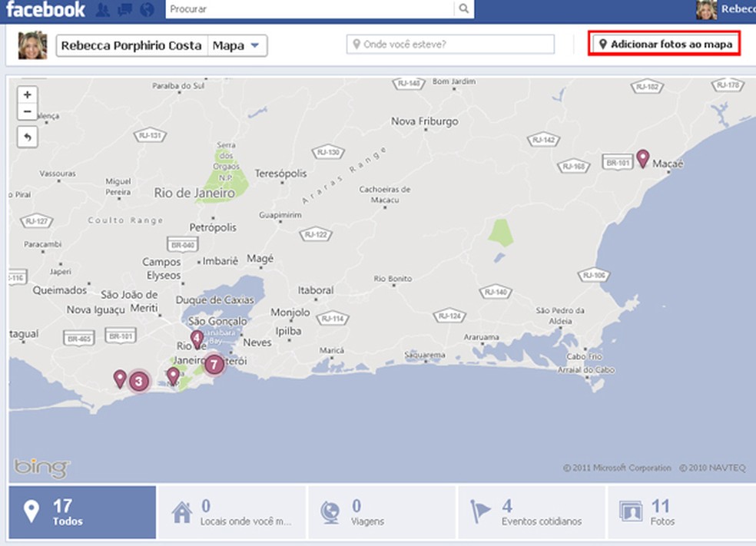Click the Saquarema map label

click(x=425, y=355)
